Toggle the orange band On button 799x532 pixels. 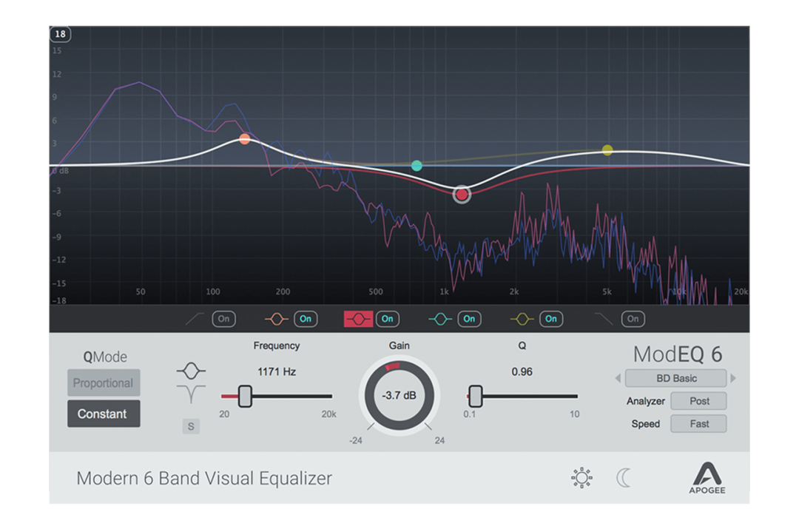pos(305,319)
